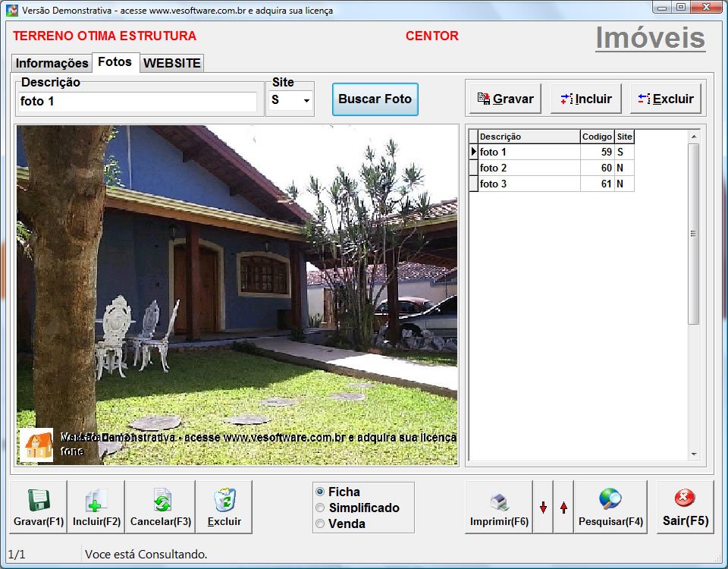Screen dimensions: 728x569
Task: Enable the Venda option
Action: (322, 523)
